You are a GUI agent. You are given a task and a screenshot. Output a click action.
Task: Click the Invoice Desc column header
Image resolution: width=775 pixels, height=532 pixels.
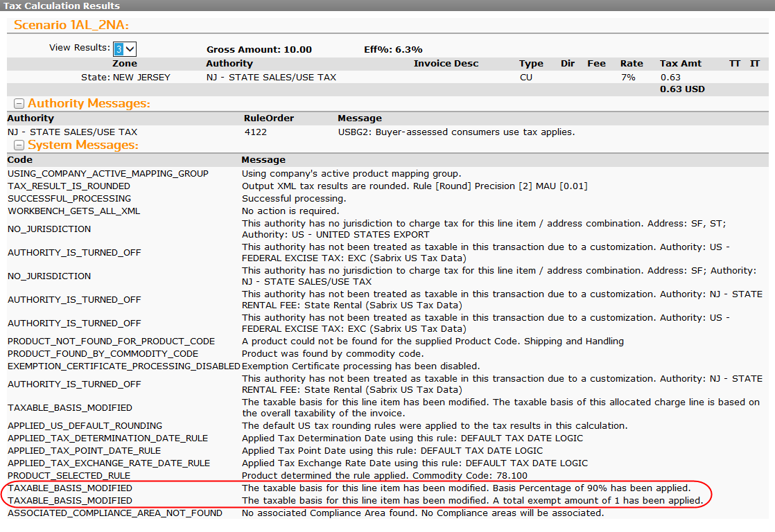point(446,64)
